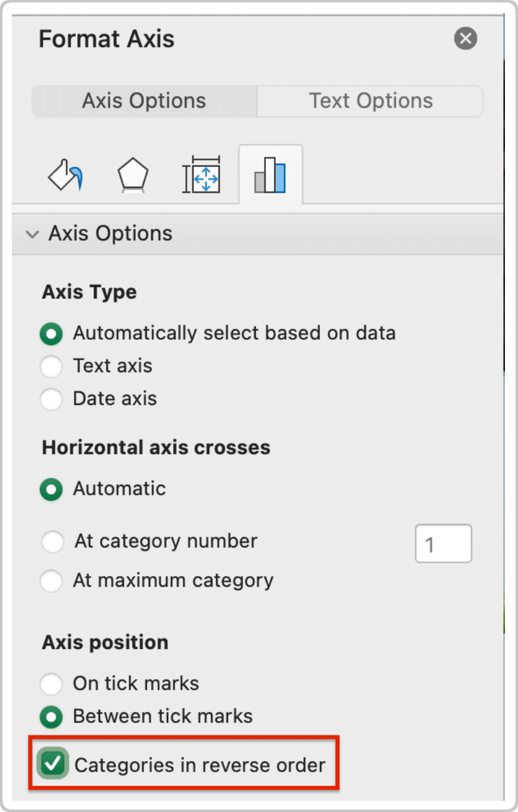518x812 pixels.
Task: Collapse the Axis Options section
Action: [x=32, y=233]
